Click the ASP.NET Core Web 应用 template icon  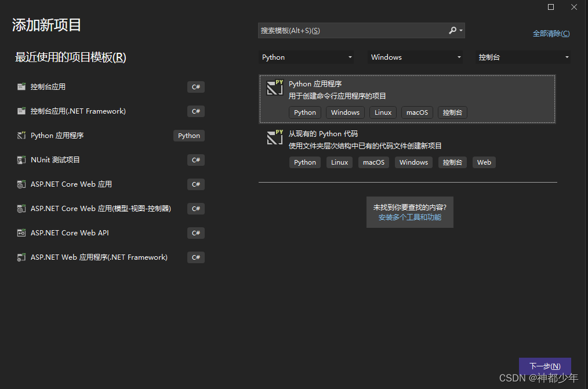click(x=21, y=184)
